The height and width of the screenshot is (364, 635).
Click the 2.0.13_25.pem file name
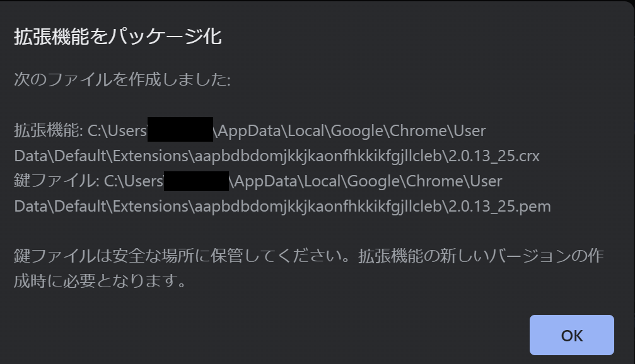pyautogui.click(x=499, y=207)
